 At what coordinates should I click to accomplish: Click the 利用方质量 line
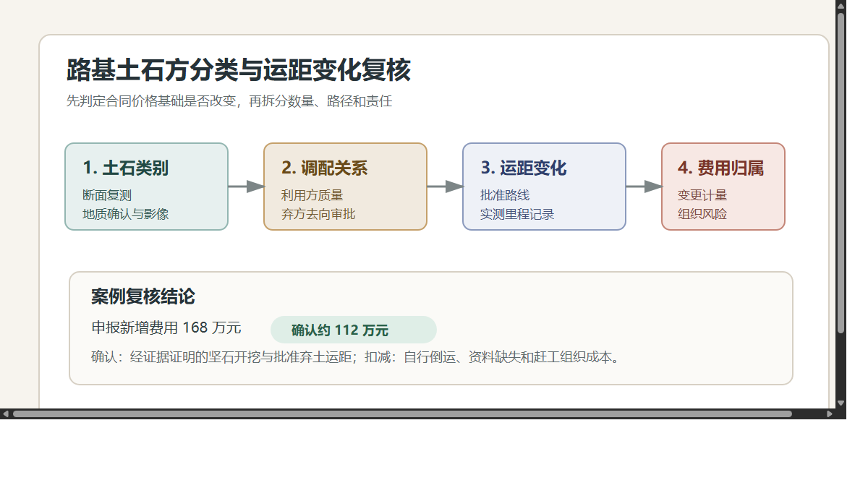point(312,195)
